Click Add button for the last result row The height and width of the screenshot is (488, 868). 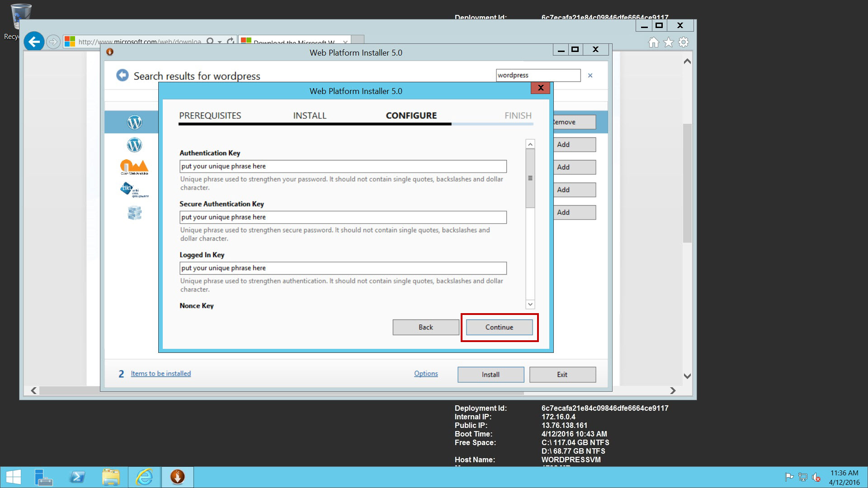tap(574, 212)
